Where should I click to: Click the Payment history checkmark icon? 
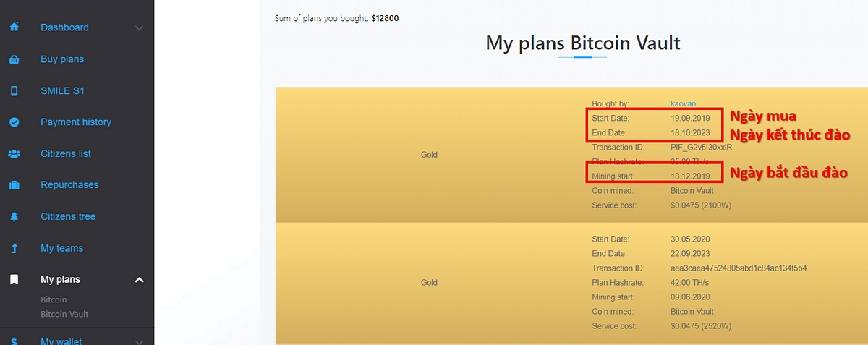click(14, 122)
